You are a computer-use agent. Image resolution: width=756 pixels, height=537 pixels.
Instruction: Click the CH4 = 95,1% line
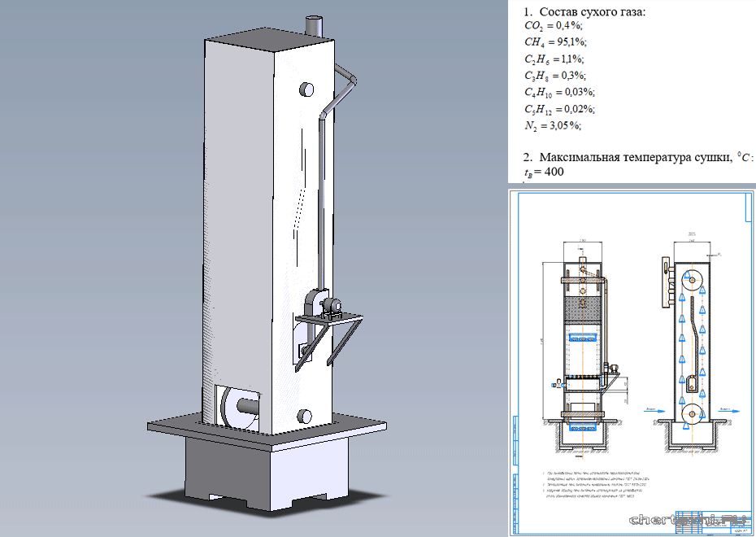[555, 42]
